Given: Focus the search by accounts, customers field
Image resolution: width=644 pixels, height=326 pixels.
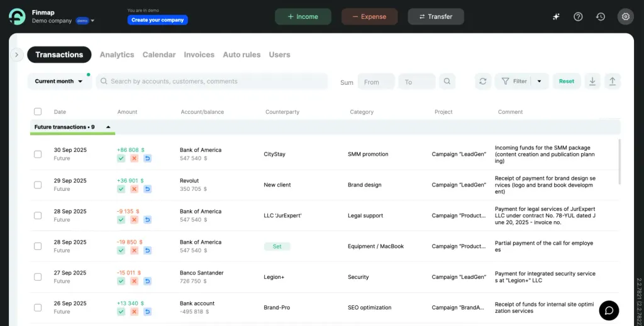Looking at the screenshot, I should pyautogui.click(x=212, y=81).
